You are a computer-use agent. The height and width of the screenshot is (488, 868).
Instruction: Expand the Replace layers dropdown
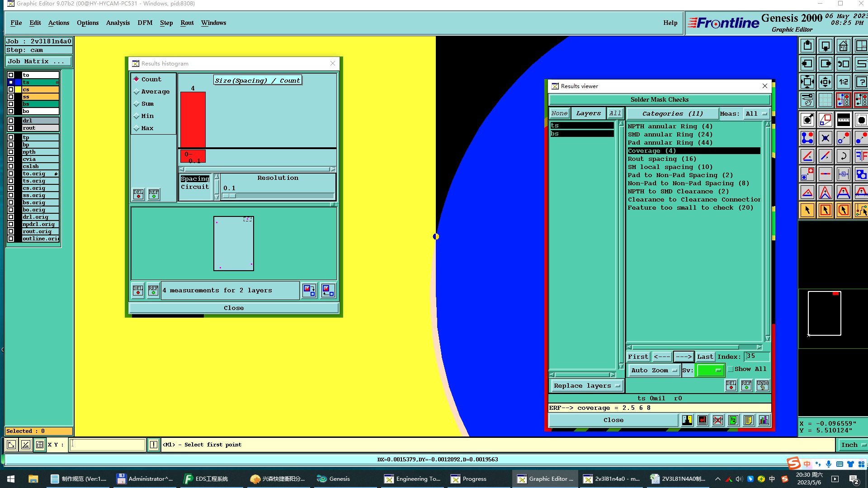586,385
